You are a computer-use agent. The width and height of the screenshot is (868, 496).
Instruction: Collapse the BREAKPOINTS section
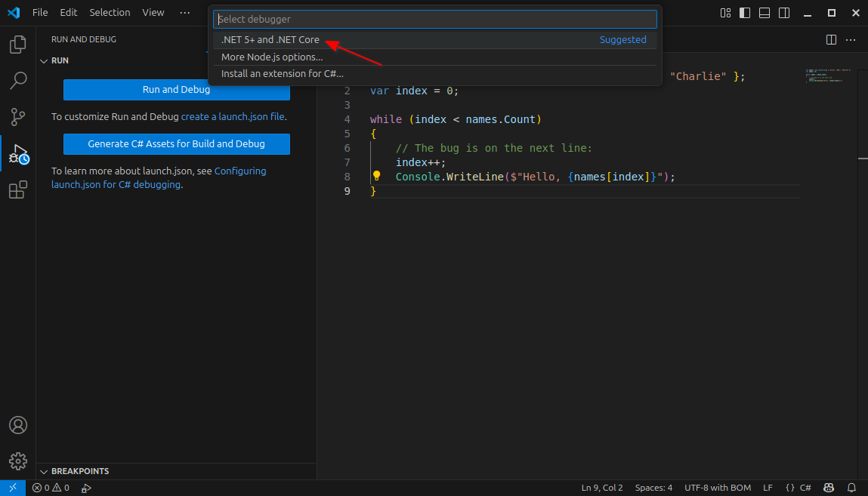pos(44,471)
